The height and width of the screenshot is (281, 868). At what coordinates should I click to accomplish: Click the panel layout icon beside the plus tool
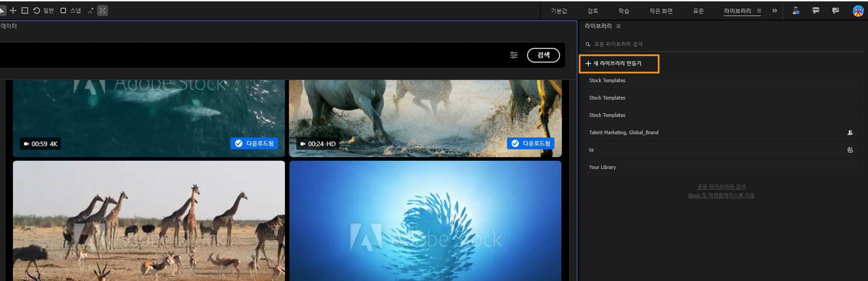pos(25,10)
